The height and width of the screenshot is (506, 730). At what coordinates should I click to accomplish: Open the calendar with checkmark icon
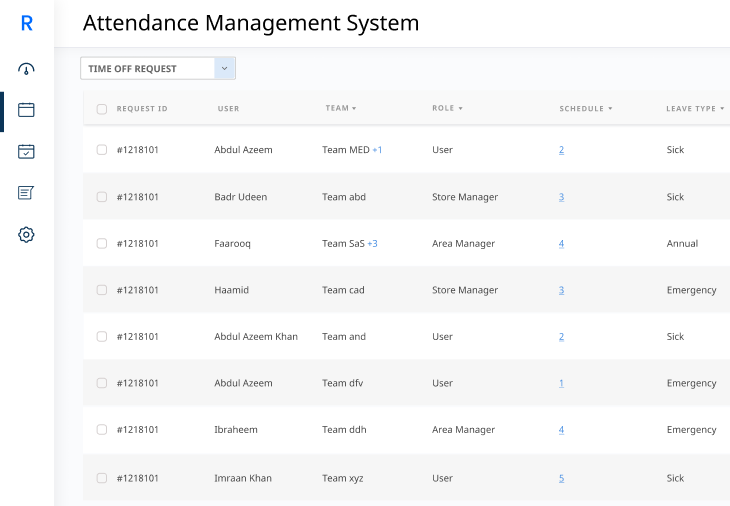(x=26, y=151)
